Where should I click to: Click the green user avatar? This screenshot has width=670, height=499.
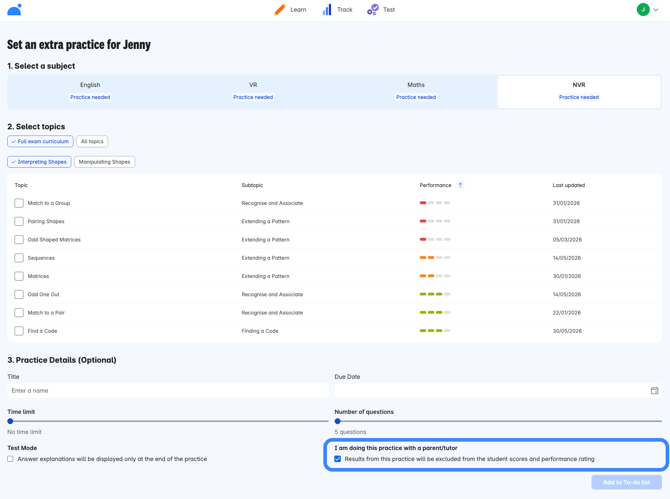point(643,9)
